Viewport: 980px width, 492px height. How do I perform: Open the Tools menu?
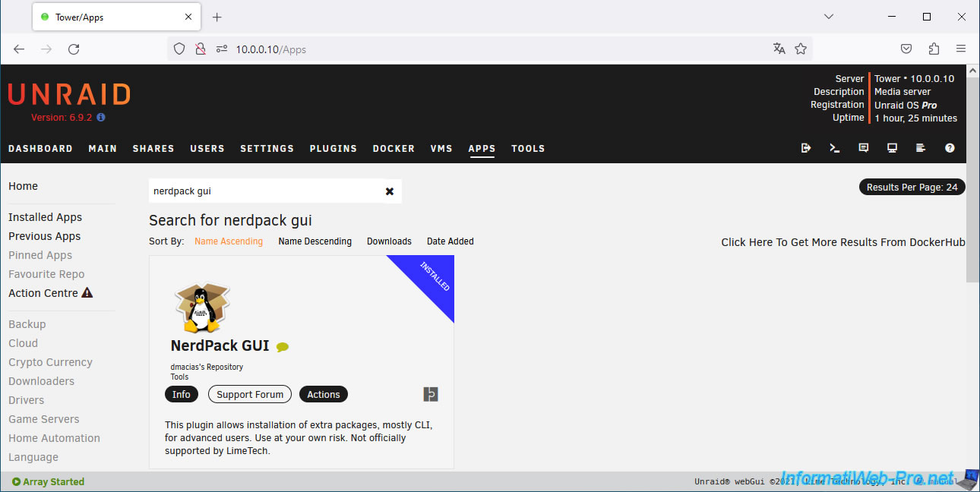coord(528,149)
